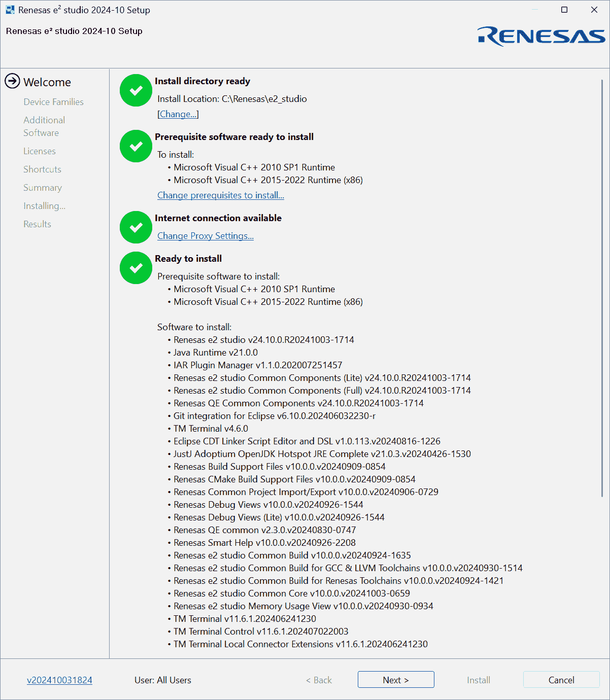610x700 pixels.
Task: Open Change Proxy Settings link
Action: pos(205,236)
